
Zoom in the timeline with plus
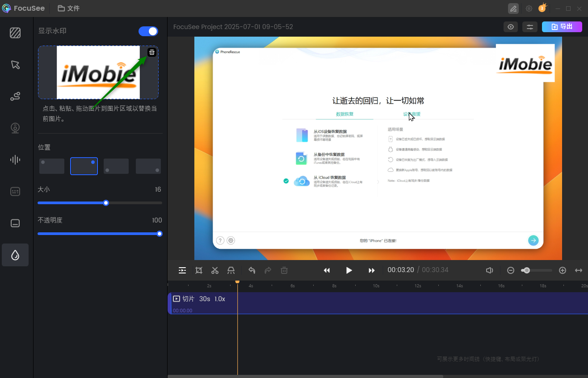(563, 270)
